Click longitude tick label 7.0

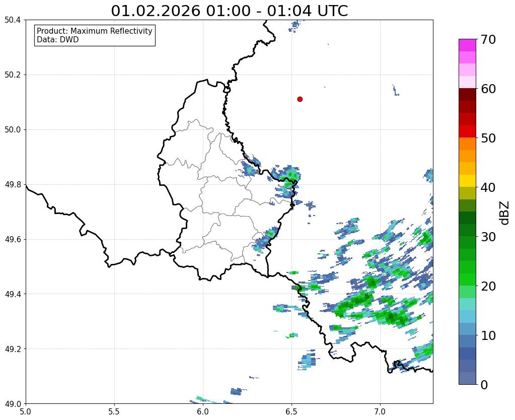(x=380, y=411)
